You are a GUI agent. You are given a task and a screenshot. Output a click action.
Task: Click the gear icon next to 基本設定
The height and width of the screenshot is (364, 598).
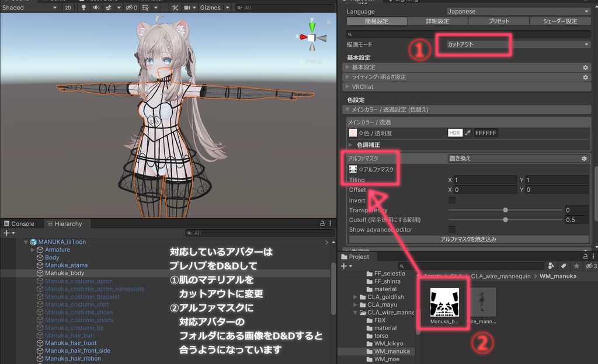click(585, 67)
